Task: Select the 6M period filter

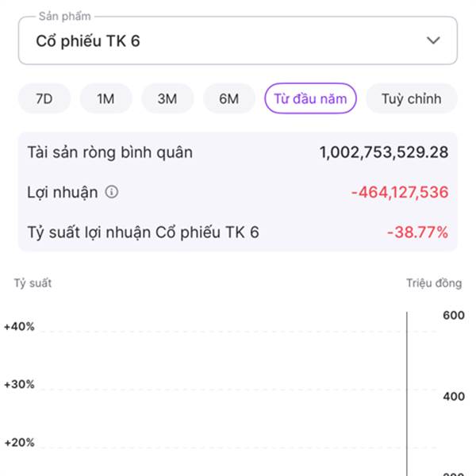Action: (x=228, y=99)
